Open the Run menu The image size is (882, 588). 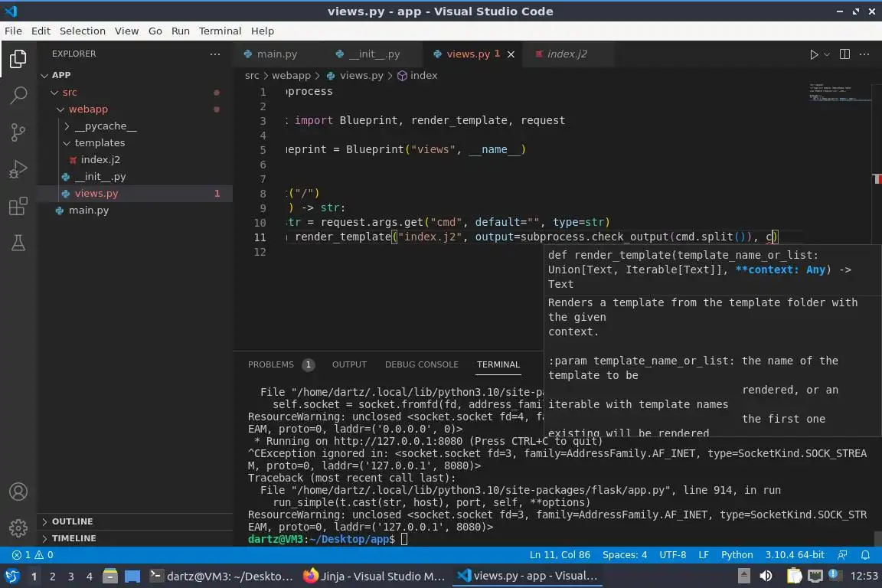pos(180,31)
